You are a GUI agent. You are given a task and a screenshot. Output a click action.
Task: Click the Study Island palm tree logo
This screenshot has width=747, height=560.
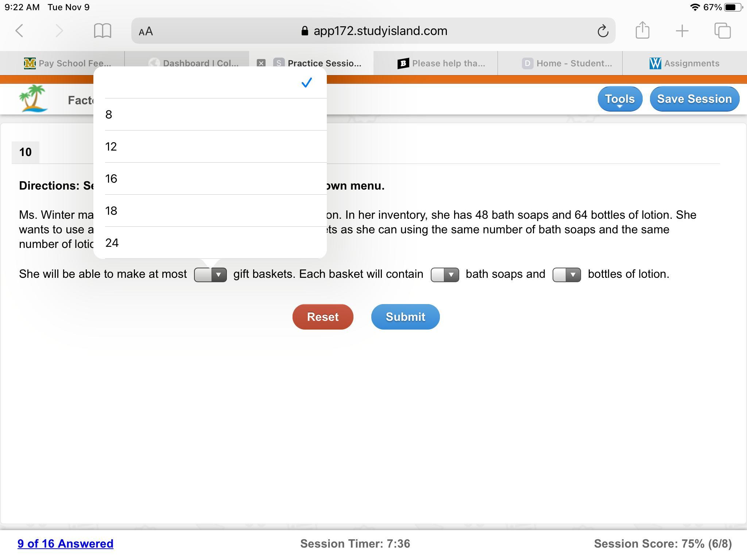(x=33, y=98)
